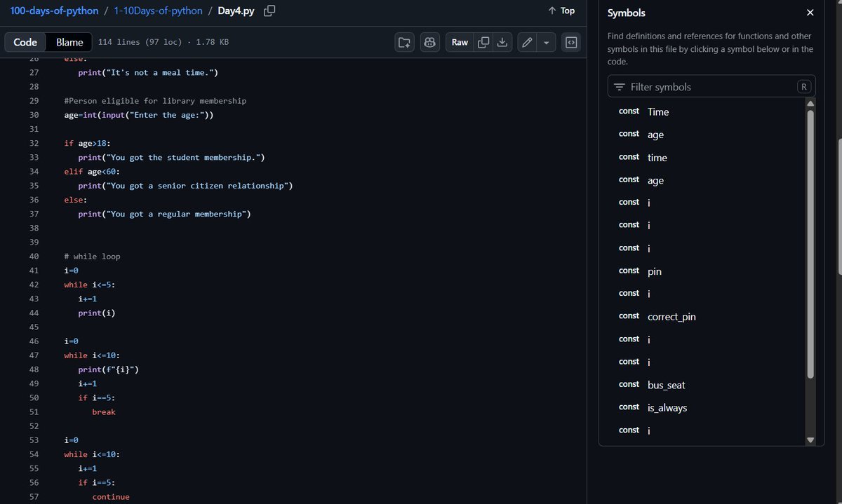Jump to Top of file

561,11
